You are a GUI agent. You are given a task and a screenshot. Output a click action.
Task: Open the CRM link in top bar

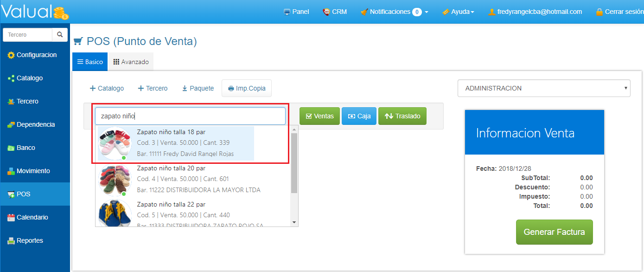point(335,12)
